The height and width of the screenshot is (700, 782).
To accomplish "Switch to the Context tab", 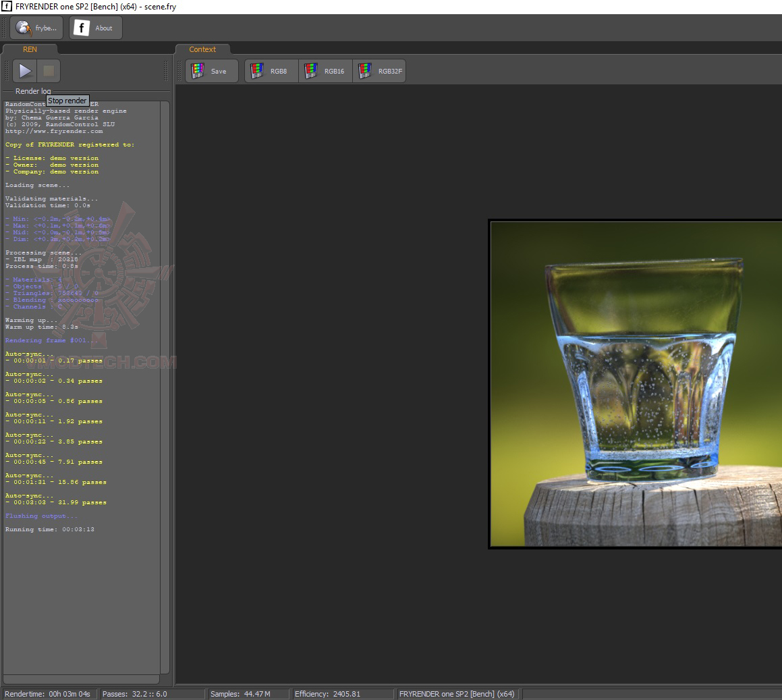I will 202,49.
